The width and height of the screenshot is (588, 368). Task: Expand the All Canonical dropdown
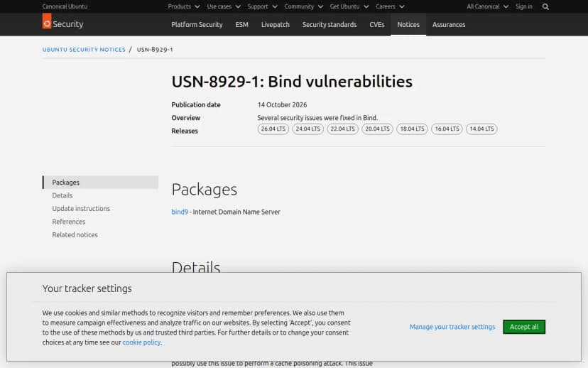tap(487, 6)
